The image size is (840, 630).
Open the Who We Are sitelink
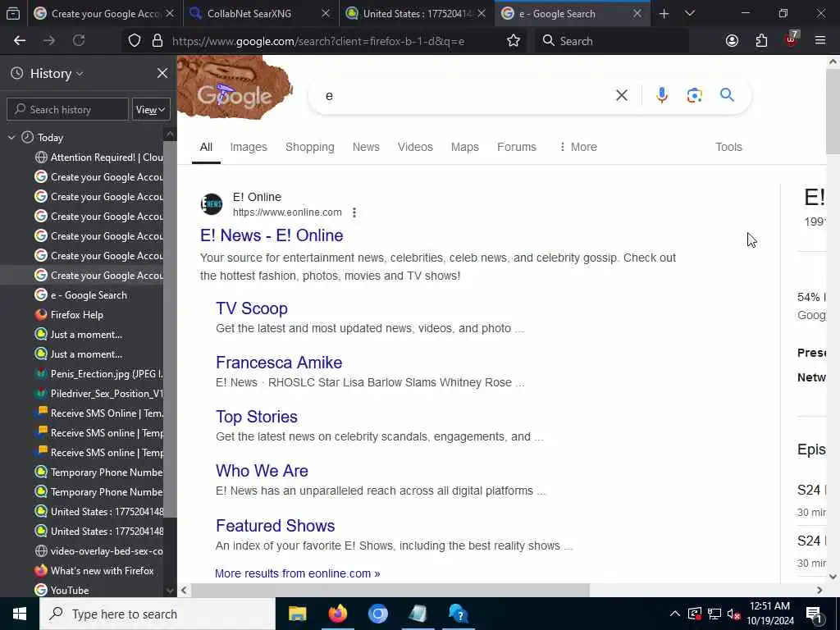[x=262, y=471]
